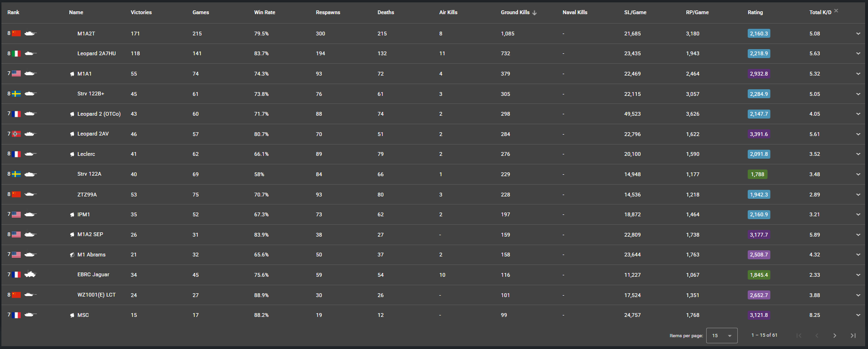Click the Sweden flag icon in the Strv 122B+ row

(x=17, y=94)
